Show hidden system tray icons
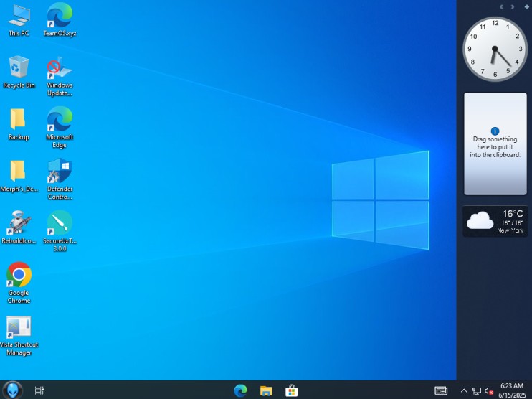 point(463,391)
